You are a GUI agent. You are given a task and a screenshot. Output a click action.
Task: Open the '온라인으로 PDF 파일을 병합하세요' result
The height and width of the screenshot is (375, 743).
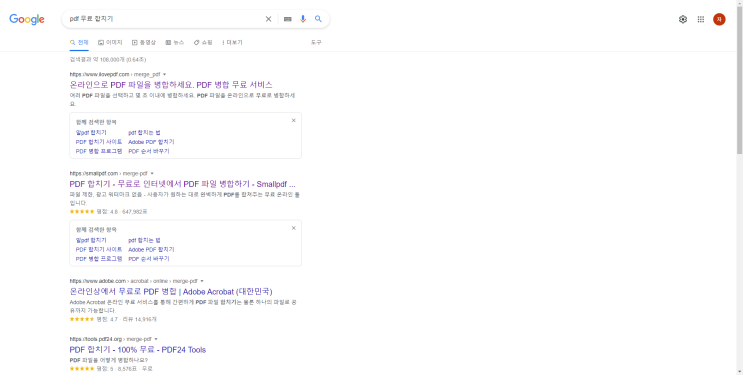point(171,85)
